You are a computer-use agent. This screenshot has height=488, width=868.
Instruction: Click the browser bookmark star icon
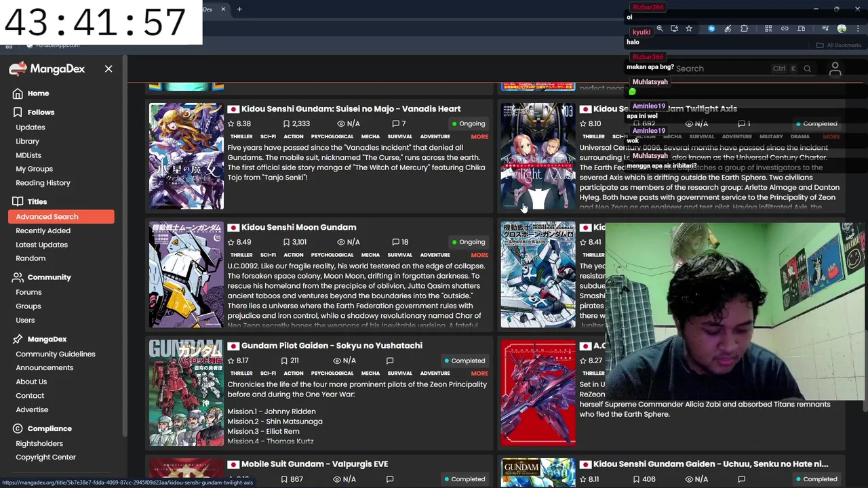[689, 28]
